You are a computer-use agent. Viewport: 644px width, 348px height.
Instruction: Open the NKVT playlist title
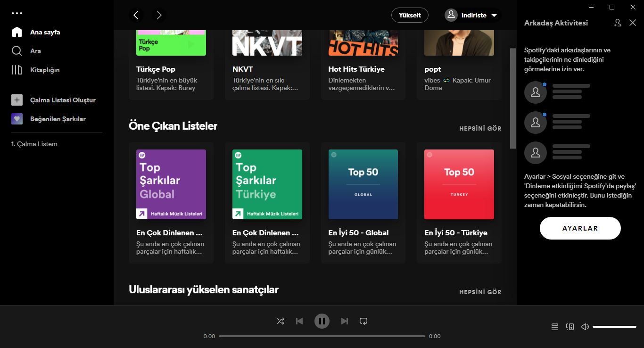coord(243,69)
